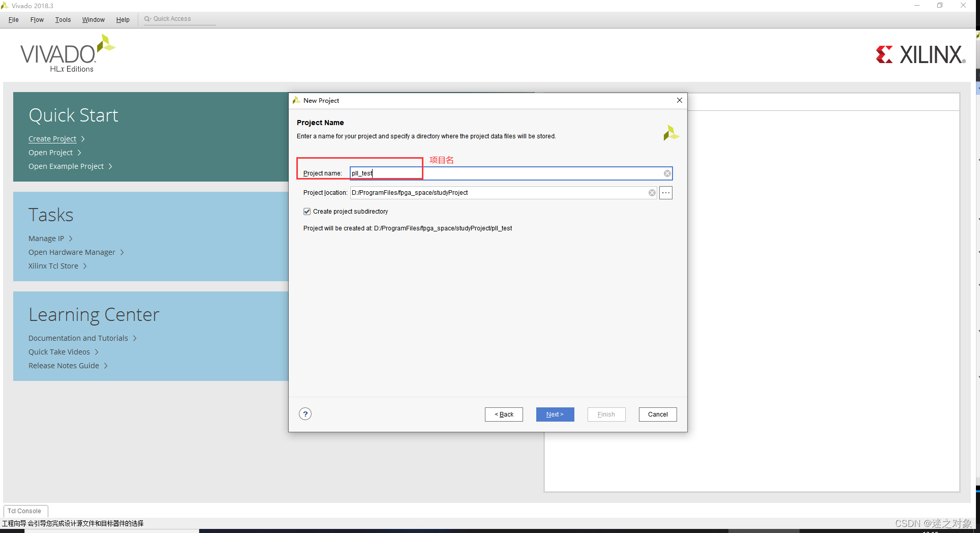The height and width of the screenshot is (533, 980).
Task: Toggle Create project subdirectory checkbox
Action: [x=307, y=212]
